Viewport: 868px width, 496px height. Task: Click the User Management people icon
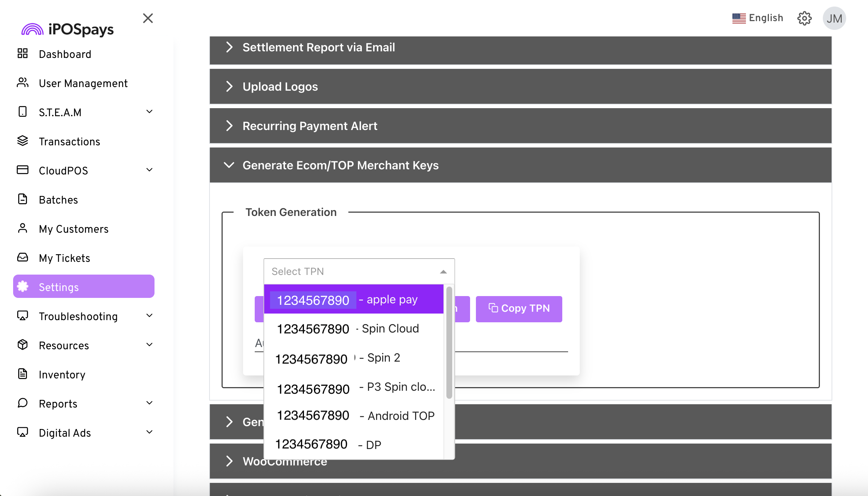(23, 83)
